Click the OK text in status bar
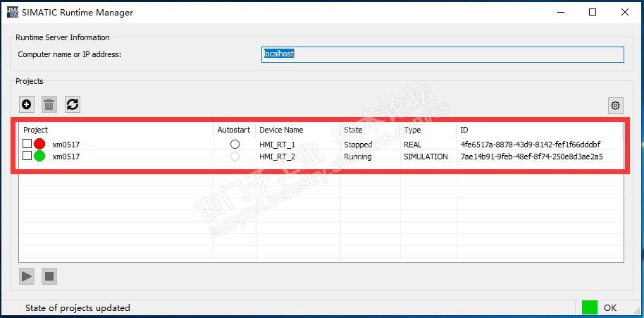The height and width of the screenshot is (318, 644). tap(610, 307)
